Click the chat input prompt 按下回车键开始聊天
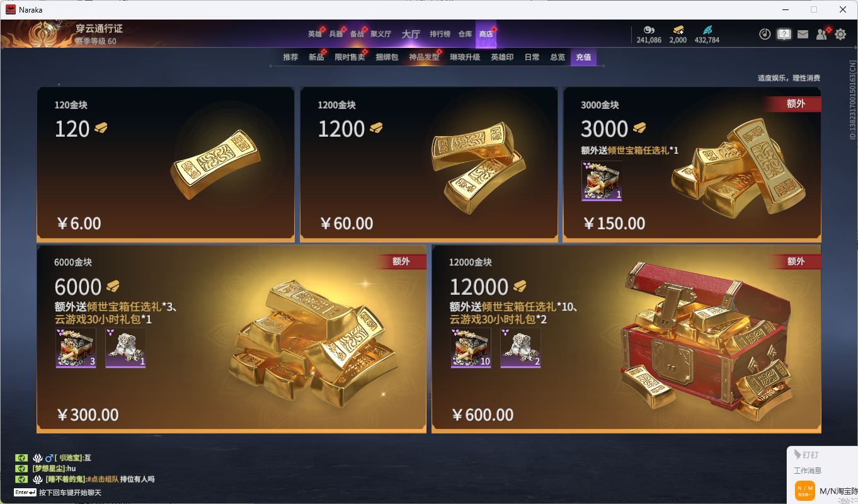This screenshot has width=858, height=504. pos(70,493)
